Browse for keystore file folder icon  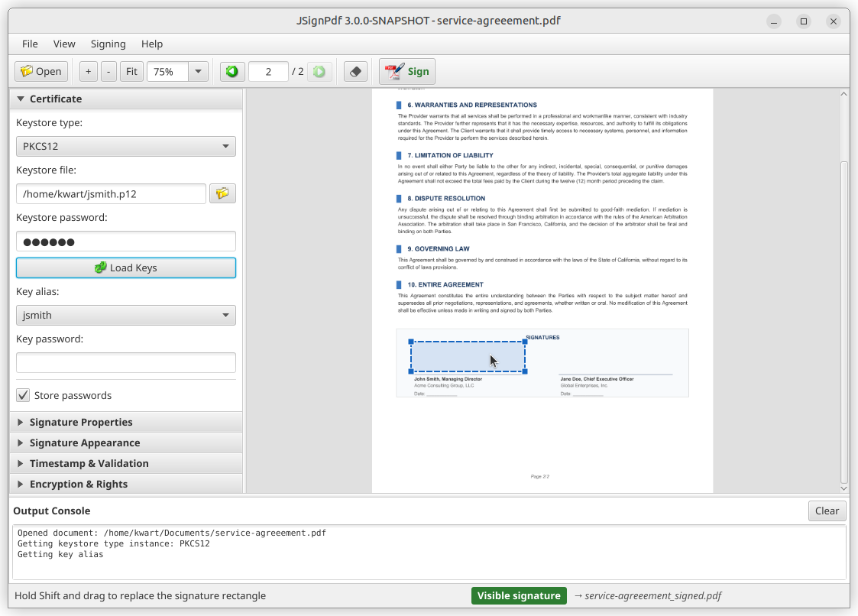click(222, 193)
